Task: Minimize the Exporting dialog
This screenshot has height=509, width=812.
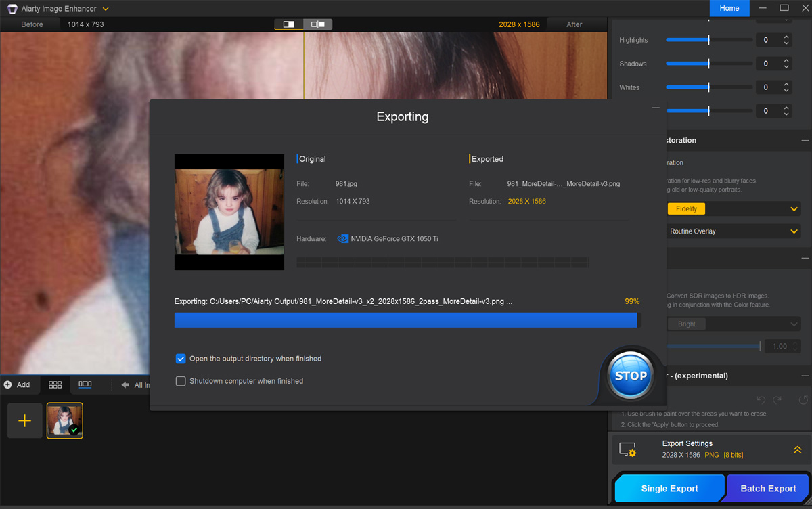Action: (x=655, y=108)
